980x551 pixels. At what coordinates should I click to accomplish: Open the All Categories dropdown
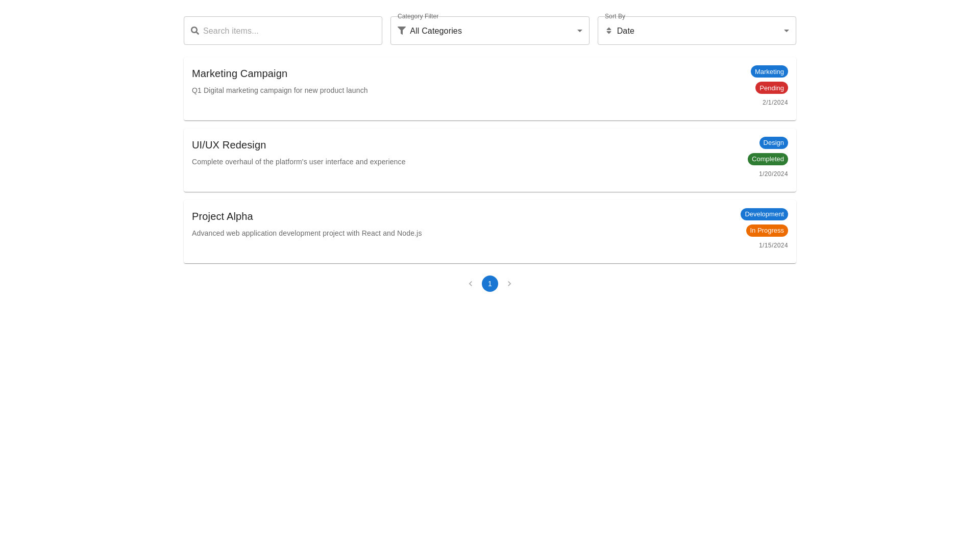coord(489,31)
